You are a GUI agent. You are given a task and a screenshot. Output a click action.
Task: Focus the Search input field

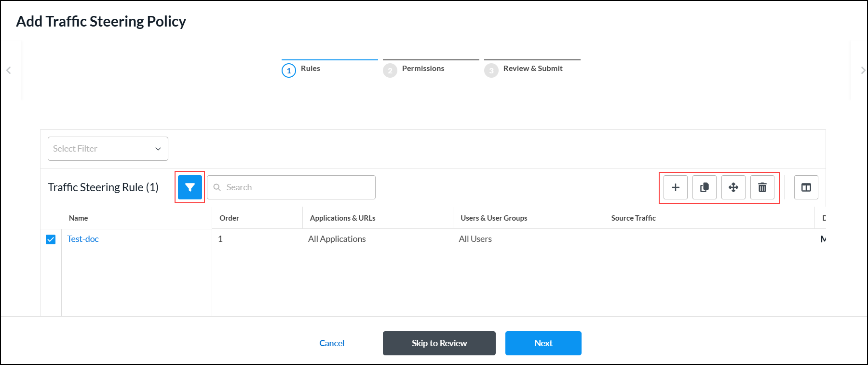pyautogui.click(x=291, y=187)
